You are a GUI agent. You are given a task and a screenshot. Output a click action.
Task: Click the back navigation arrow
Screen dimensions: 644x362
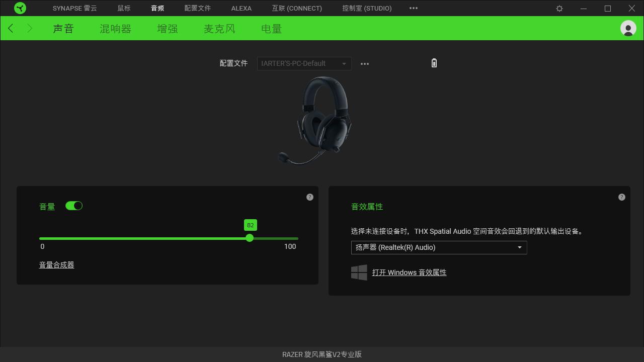10,28
